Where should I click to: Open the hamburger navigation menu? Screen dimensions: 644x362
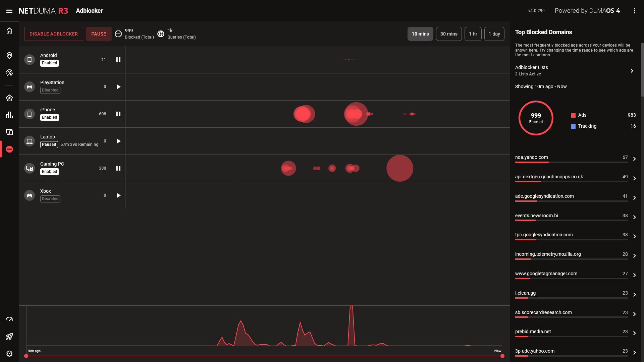(9, 11)
